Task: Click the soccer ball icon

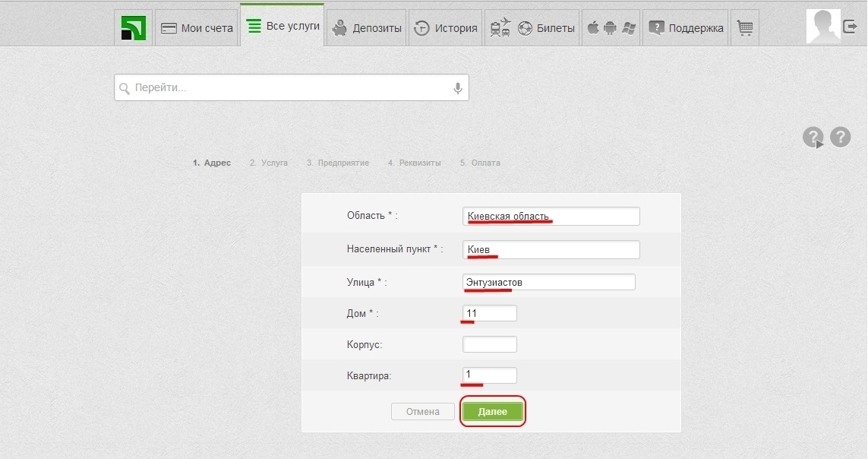Action: [525, 28]
